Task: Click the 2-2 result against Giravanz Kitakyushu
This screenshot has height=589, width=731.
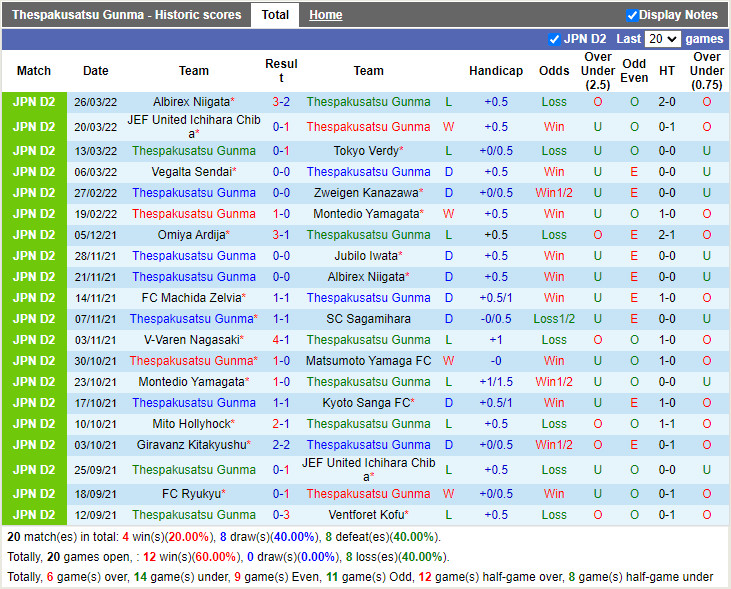Action: pos(281,445)
